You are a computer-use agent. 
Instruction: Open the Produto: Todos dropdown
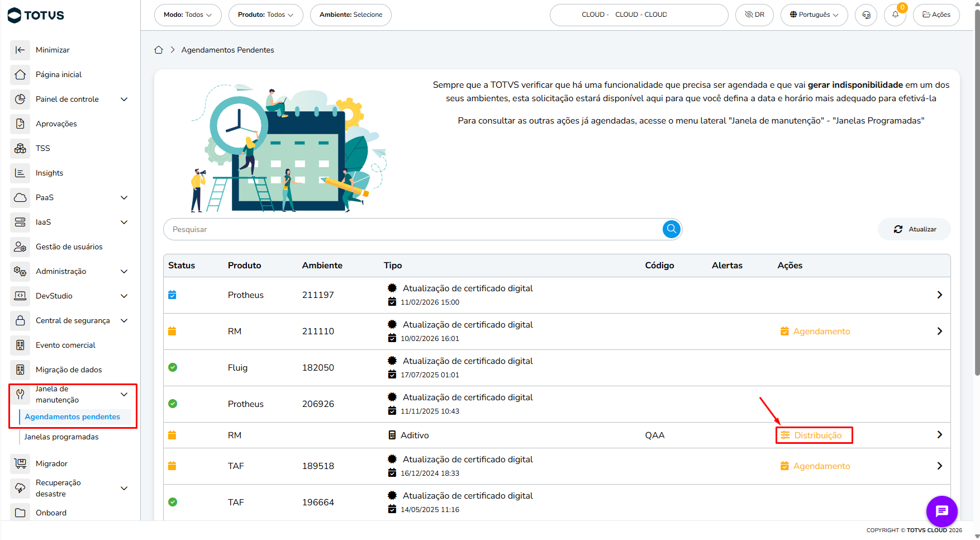click(265, 15)
